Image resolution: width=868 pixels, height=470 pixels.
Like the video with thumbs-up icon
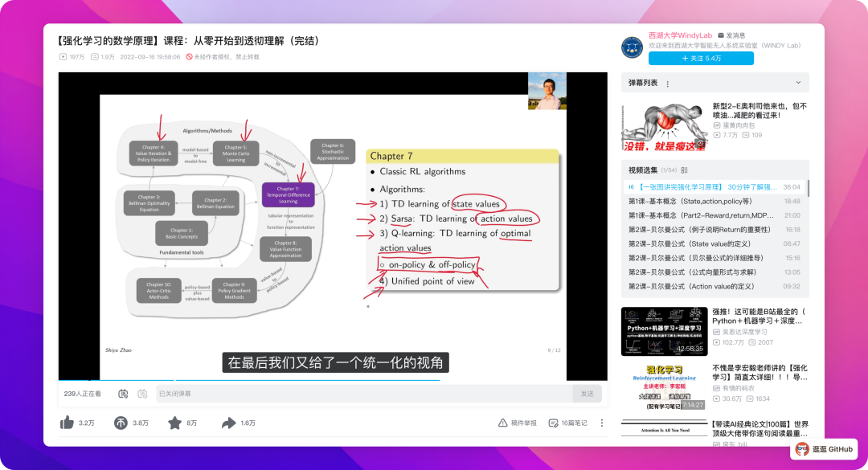pyautogui.click(x=67, y=423)
